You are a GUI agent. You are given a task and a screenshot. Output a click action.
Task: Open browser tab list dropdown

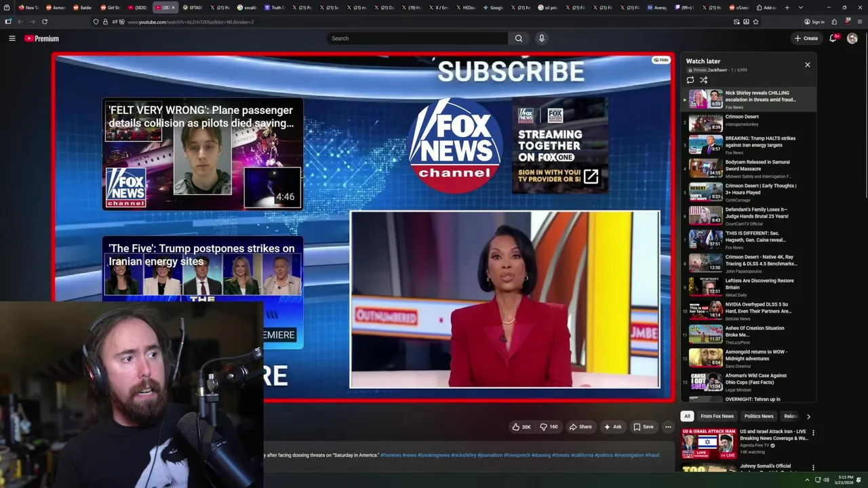tap(801, 7)
